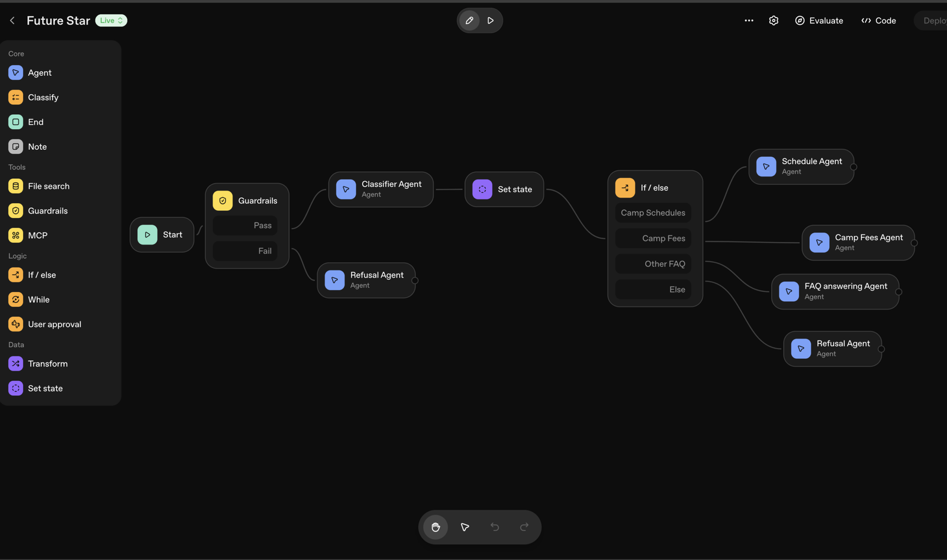Select the hand pan tool
Screen dimensions: 947x560
436,527
